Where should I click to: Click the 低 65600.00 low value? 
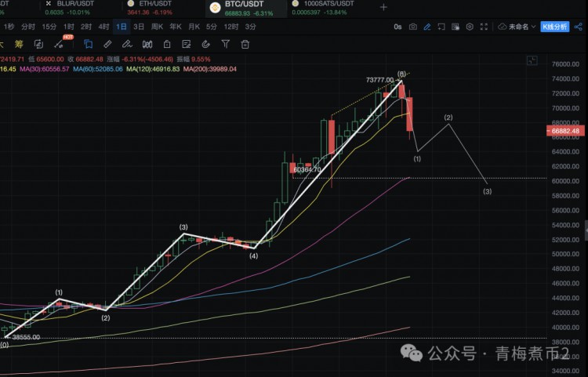click(45, 60)
